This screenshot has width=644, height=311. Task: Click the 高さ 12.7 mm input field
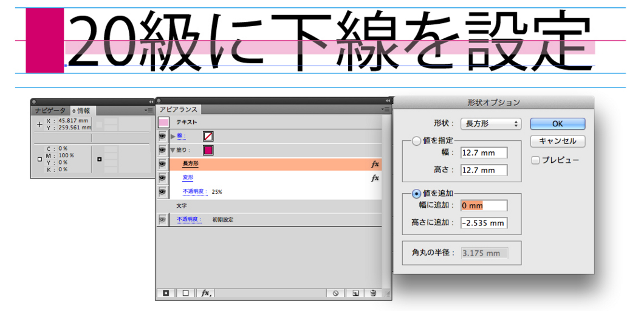click(x=484, y=170)
